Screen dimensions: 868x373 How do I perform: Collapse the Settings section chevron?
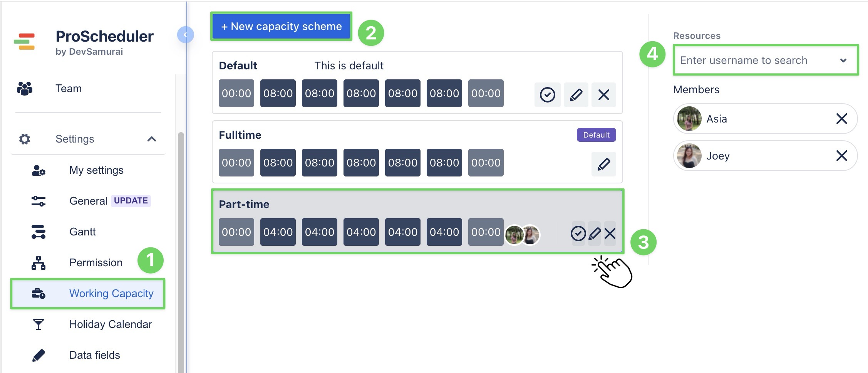(152, 139)
